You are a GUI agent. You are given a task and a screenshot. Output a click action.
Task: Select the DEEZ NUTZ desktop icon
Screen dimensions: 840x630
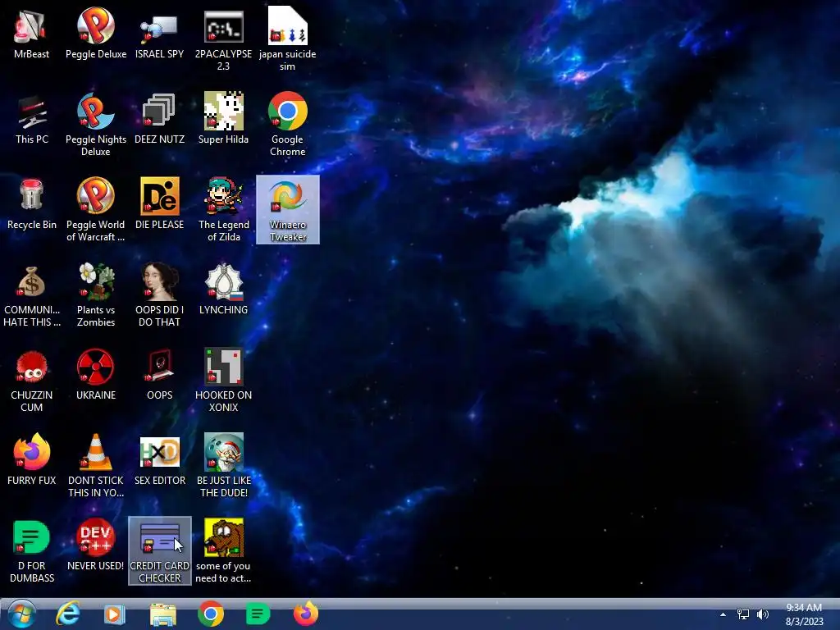tap(159, 119)
